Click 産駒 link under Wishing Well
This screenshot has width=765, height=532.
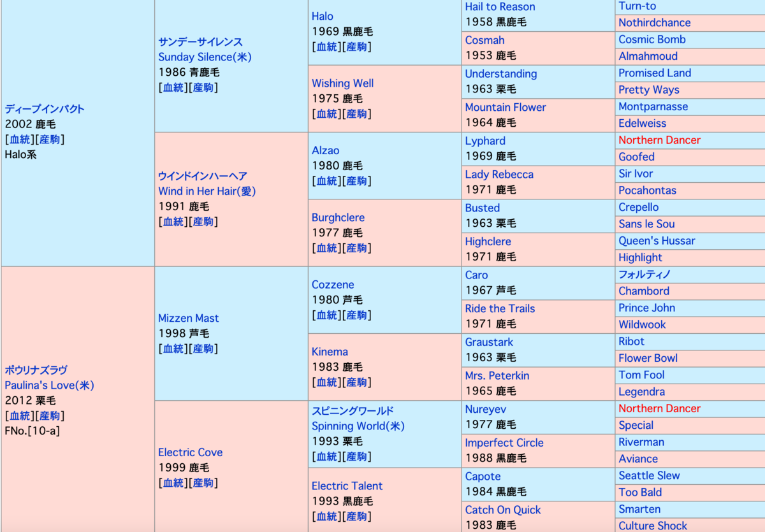click(x=357, y=113)
